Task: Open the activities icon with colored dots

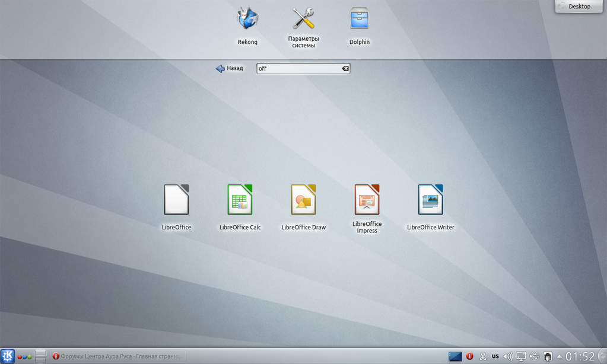Action: [x=24, y=356]
